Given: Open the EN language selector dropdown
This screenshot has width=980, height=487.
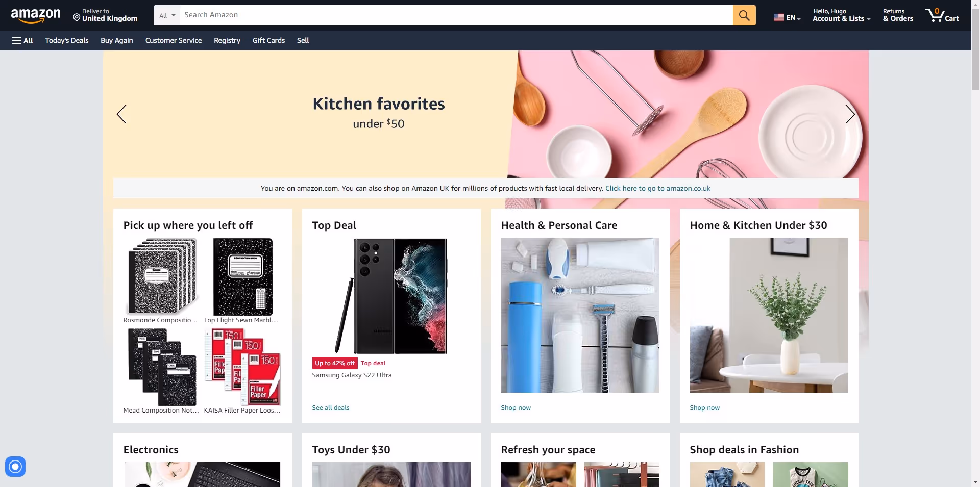Looking at the screenshot, I should point(787,17).
